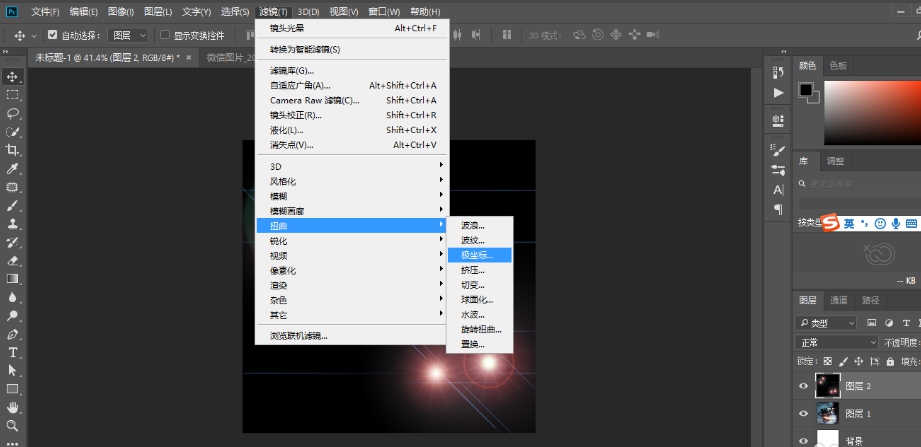Hide 图层 1 with its eye icon

click(803, 413)
